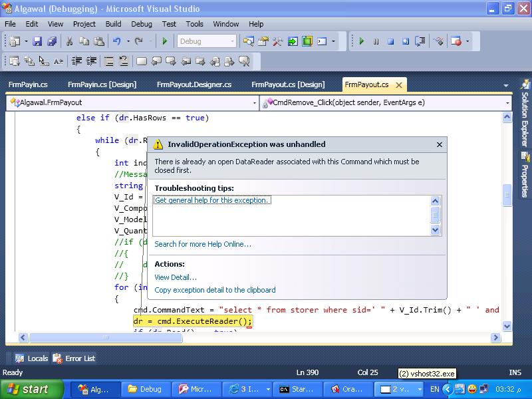Switch to FrmPayin.cs [Design] tab
The height and width of the screenshot is (399, 532).
pos(102,84)
